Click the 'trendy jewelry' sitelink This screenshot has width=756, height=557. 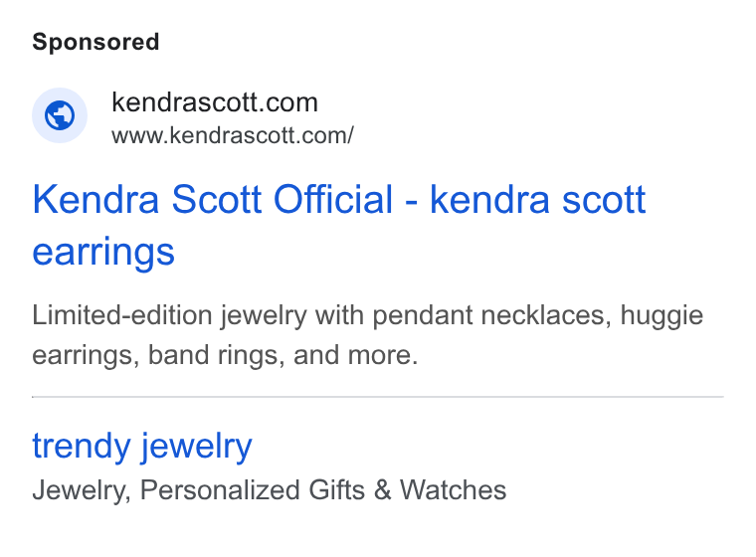click(142, 447)
